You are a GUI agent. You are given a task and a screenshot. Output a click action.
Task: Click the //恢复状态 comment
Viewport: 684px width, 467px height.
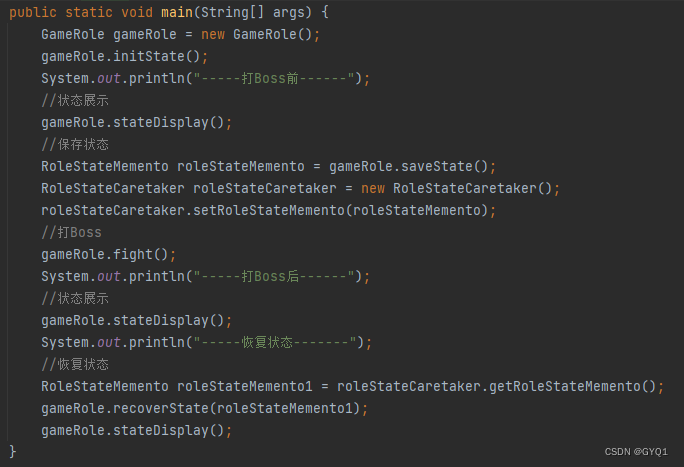75,364
